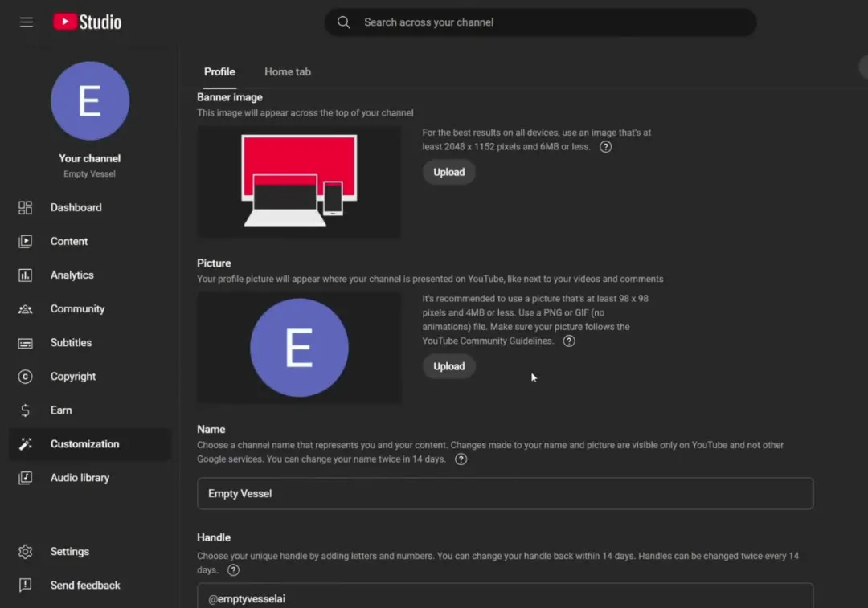This screenshot has height=608, width=868.
Task: Show help for channel Name rules
Action: [x=461, y=459]
